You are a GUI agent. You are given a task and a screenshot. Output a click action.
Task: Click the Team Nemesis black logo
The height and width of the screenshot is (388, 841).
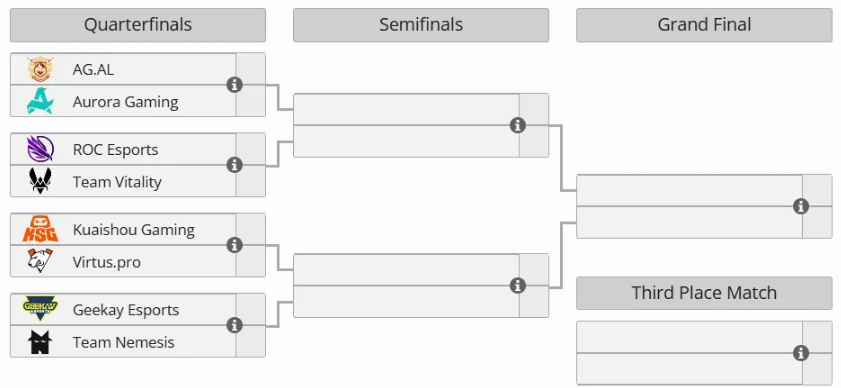(40, 342)
